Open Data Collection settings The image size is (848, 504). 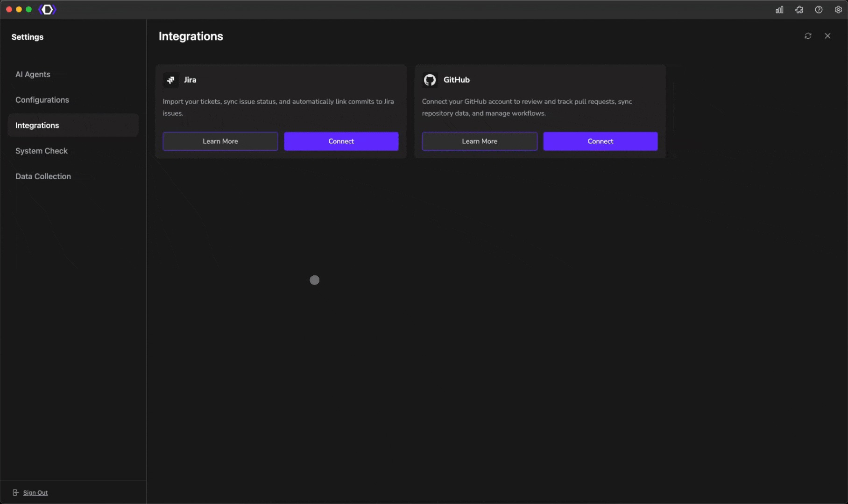[x=43, y=176]
